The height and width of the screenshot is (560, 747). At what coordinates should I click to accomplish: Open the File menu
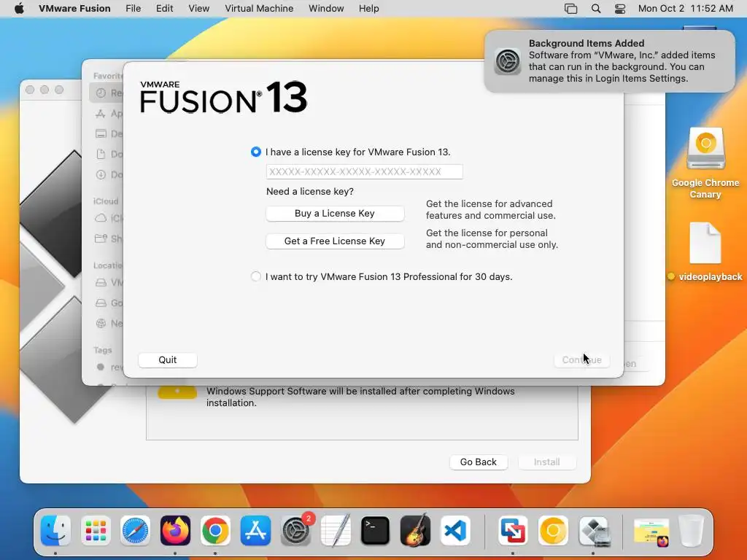(x=133, y=9)
